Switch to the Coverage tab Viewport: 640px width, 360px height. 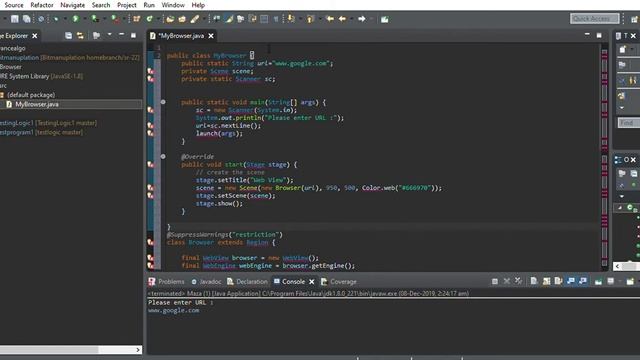[x=339, y=282]
